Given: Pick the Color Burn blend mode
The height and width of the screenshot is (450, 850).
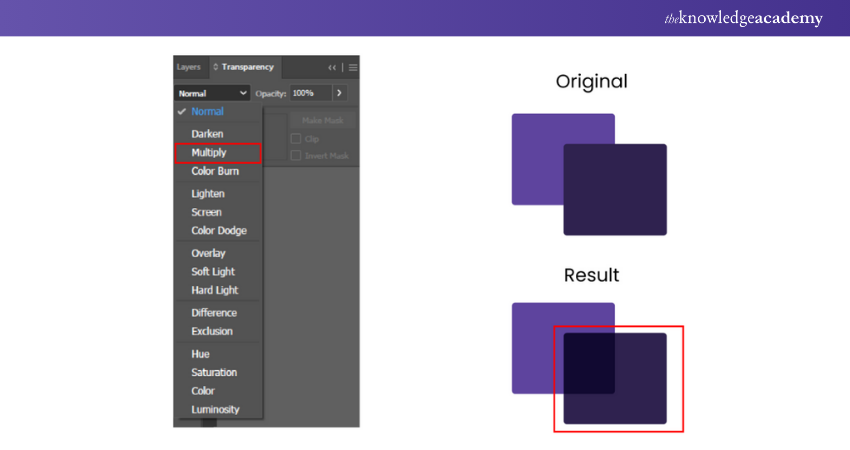Looking at the screenshot, I should coord(215,171).
